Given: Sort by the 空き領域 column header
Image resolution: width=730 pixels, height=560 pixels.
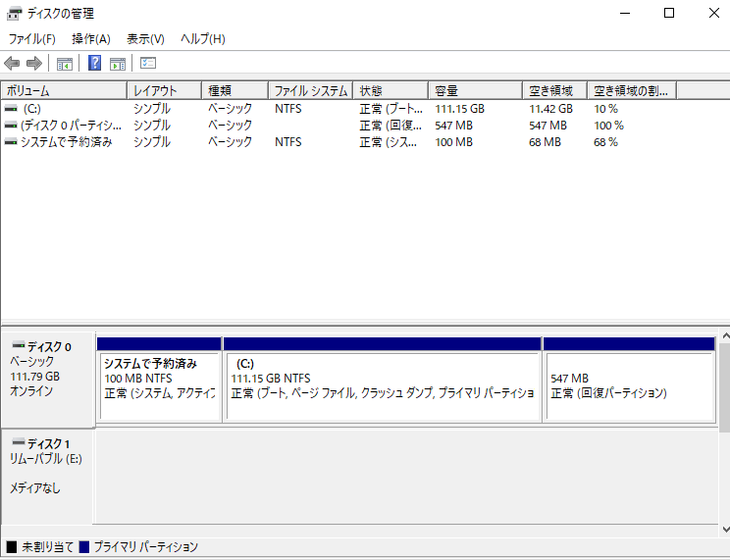Looking at the screenshot, I should (x=555, y=90).
